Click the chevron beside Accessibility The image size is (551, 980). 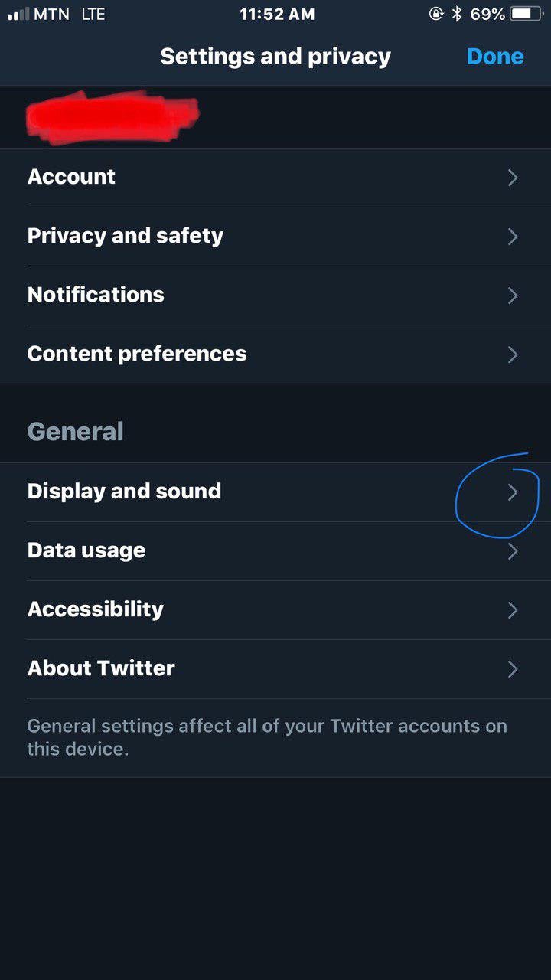(513, 610)
